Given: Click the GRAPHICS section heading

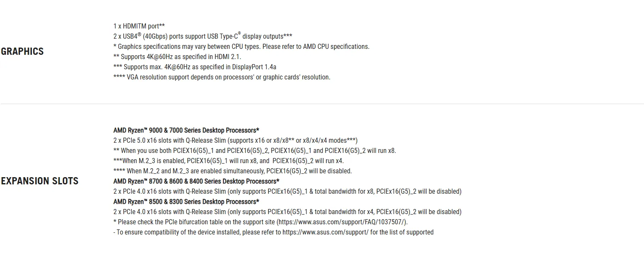Looking at the screenshot, I should point(22,51).
